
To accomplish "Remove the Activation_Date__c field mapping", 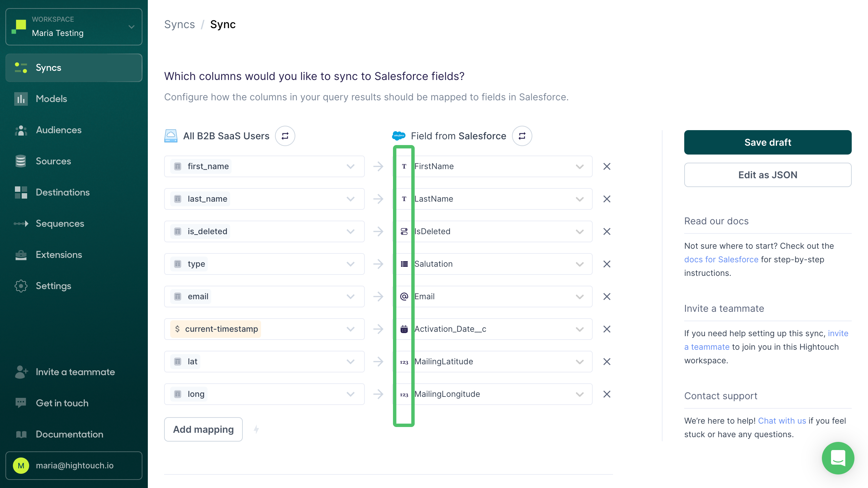I will pyautogui.click(x=608, y=329).
